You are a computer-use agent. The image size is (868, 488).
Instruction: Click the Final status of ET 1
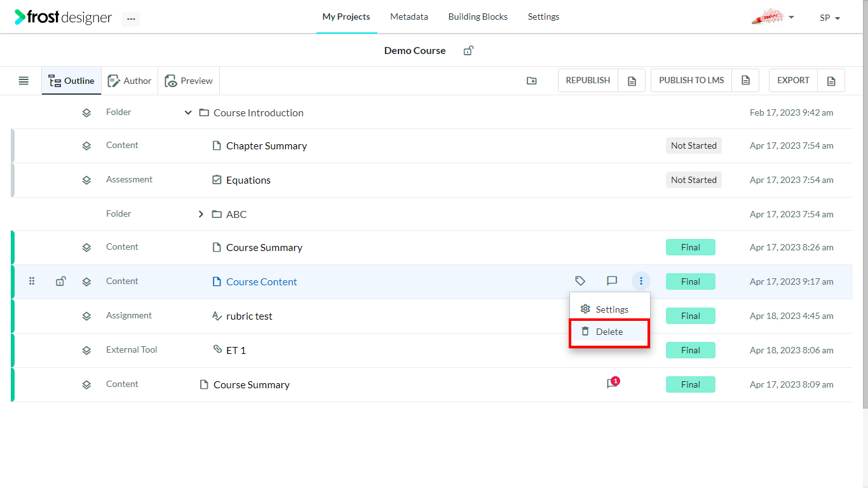pyautogui.click(x=691, y=350)
